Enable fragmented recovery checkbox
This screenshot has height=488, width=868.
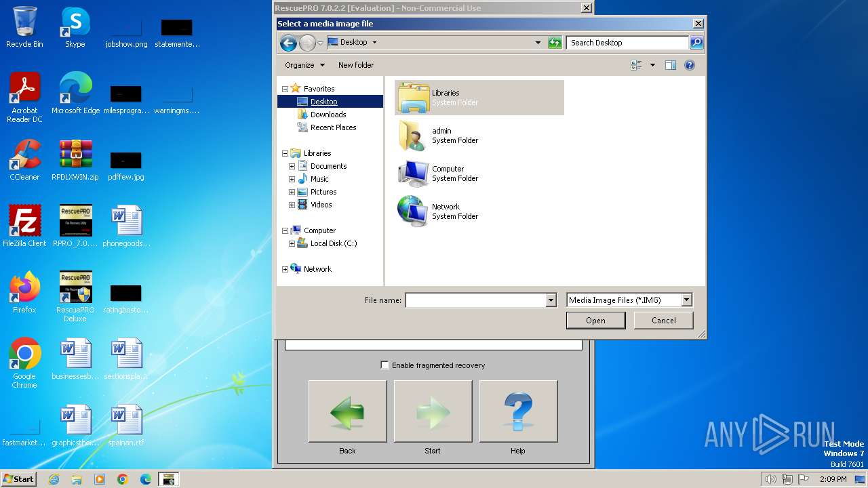click(384, 365)
